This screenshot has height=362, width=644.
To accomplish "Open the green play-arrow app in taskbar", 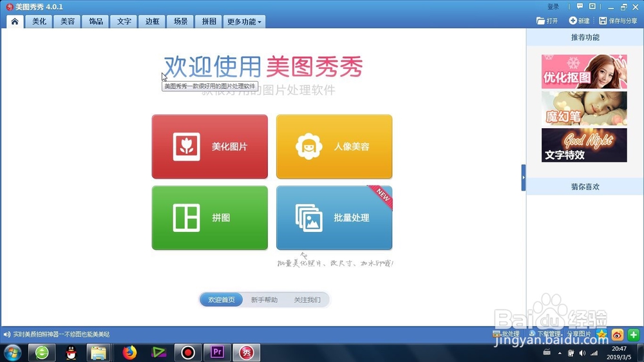I will coord(158,352).
